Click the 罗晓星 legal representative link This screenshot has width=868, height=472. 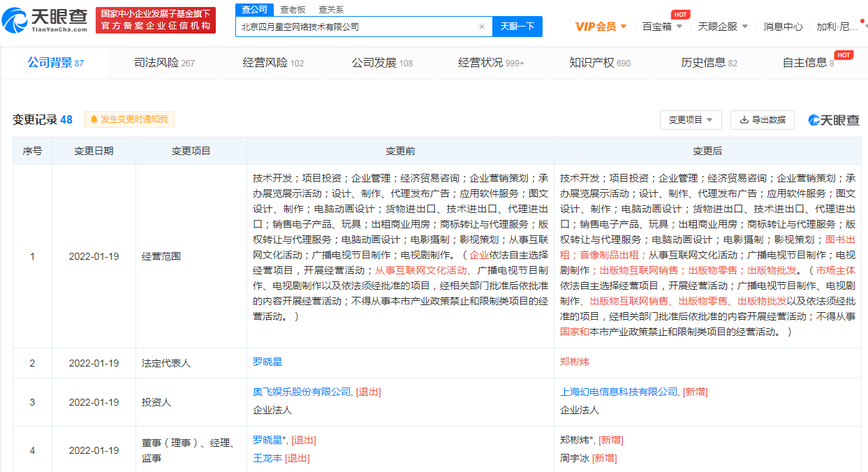point(267,362)
